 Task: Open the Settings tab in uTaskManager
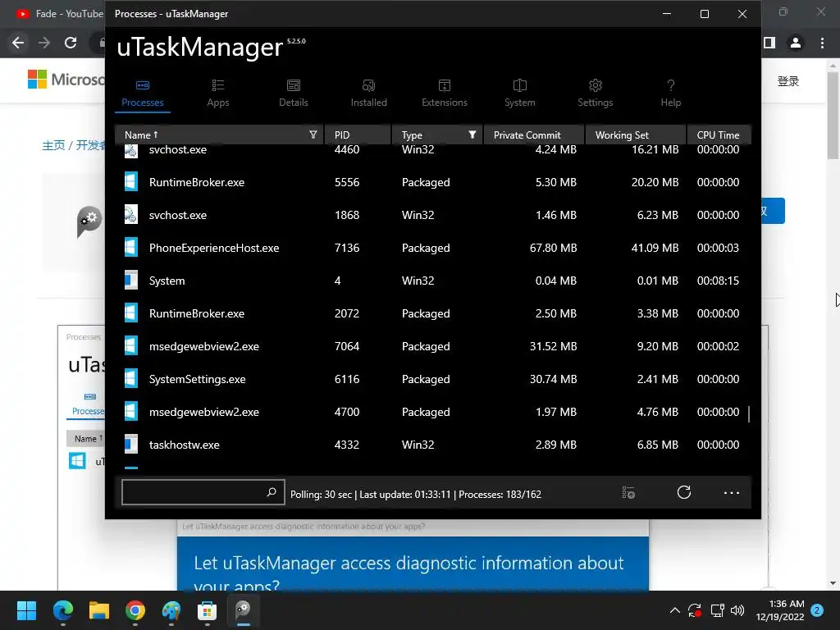[596, 94]
